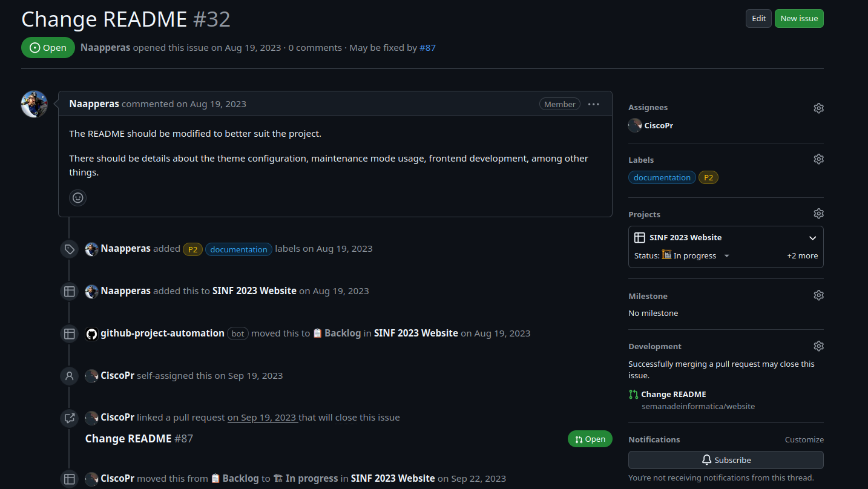Open Change README #87 pull request in timeline

[x=139, y=439]
